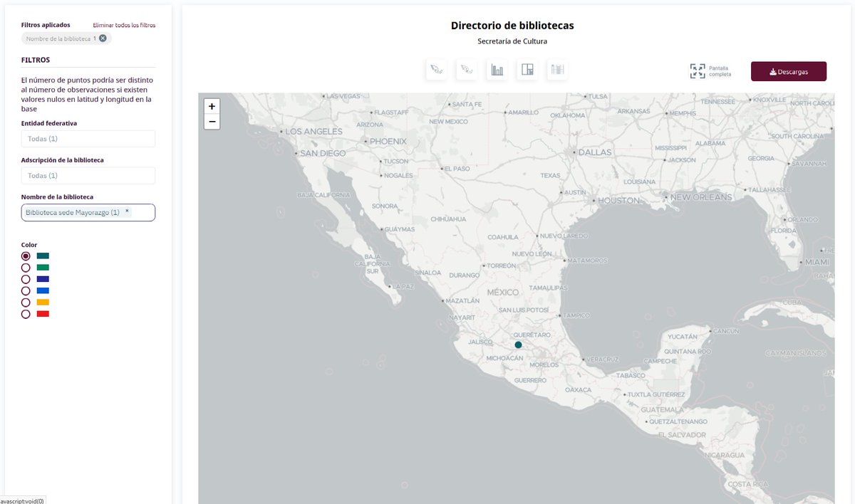Click the Descargas button
Viewport: 855px width, 504px height.
click(x=788, y=71)
